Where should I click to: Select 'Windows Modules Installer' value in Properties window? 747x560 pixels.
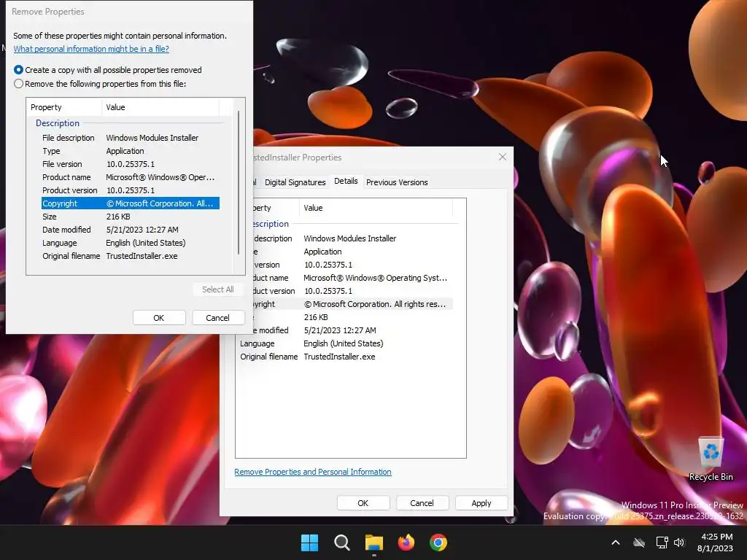pos(350,238)
